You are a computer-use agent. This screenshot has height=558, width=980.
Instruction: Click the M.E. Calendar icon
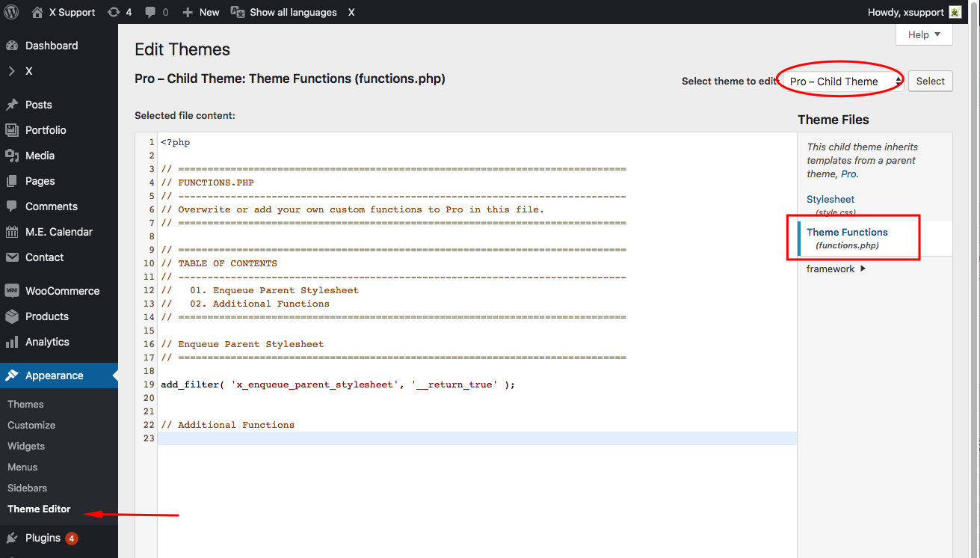pyautogui.click(x=12, y=232)
